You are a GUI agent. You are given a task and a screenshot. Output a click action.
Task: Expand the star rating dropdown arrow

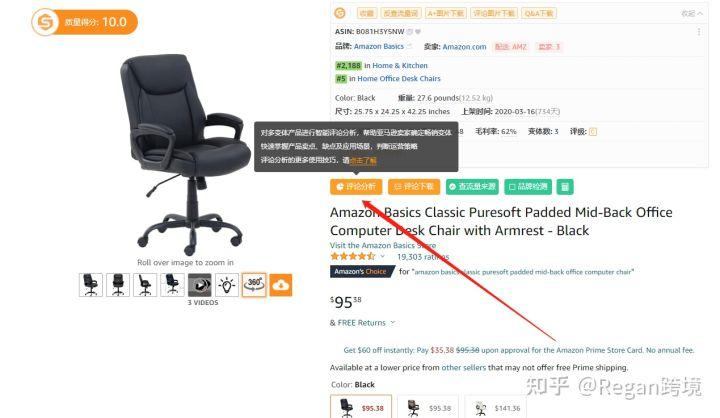coord(382,256)
